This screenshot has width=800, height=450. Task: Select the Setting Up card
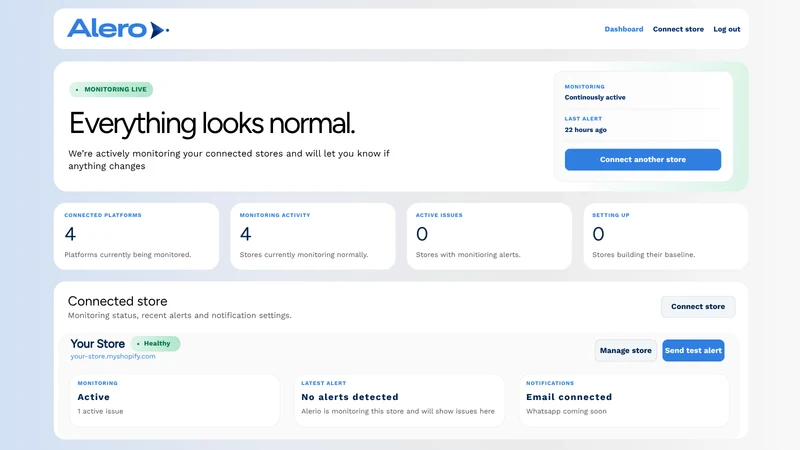point(665,236)
